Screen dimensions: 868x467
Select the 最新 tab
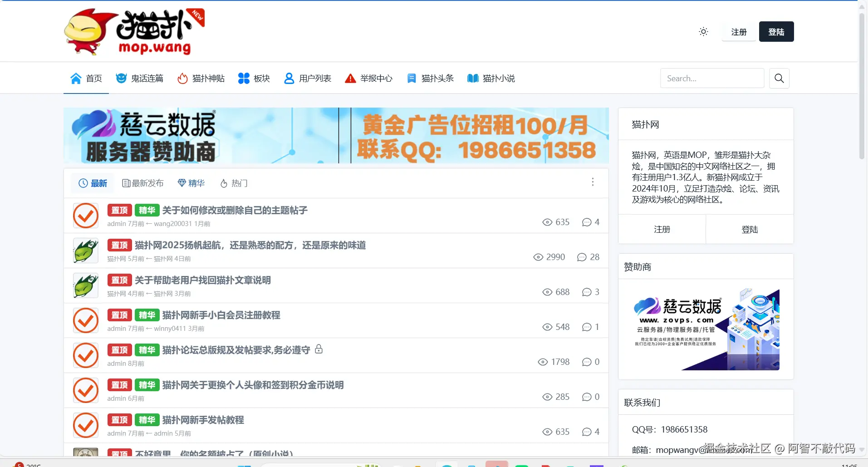pyautogui.click(x=93, y=183)
